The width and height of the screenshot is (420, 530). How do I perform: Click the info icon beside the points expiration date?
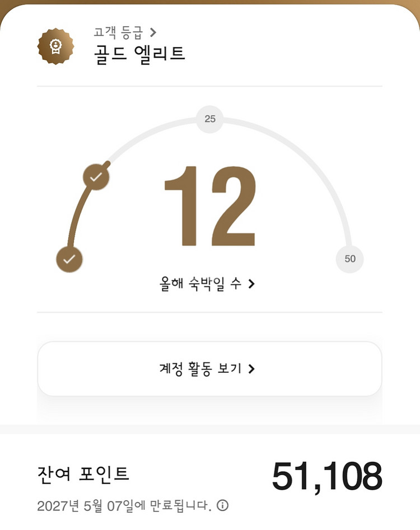pyautogui.click(x=222, y=505)
